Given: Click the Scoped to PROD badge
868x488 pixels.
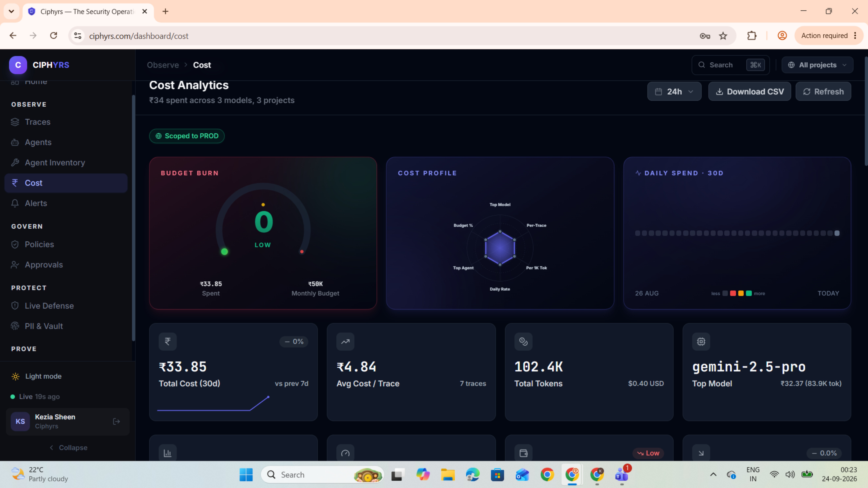Looking at the screenshot, I should pyautogui.click(x=187, y=136).
